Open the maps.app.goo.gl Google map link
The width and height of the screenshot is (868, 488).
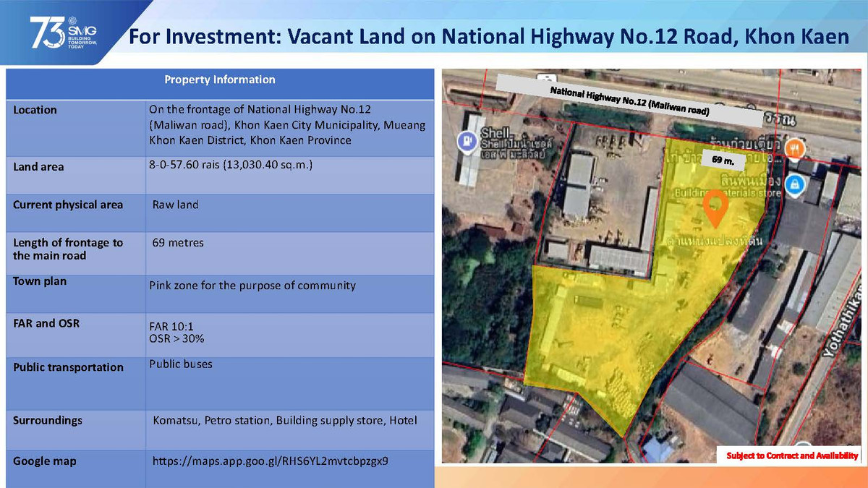[x=270, y=461]
